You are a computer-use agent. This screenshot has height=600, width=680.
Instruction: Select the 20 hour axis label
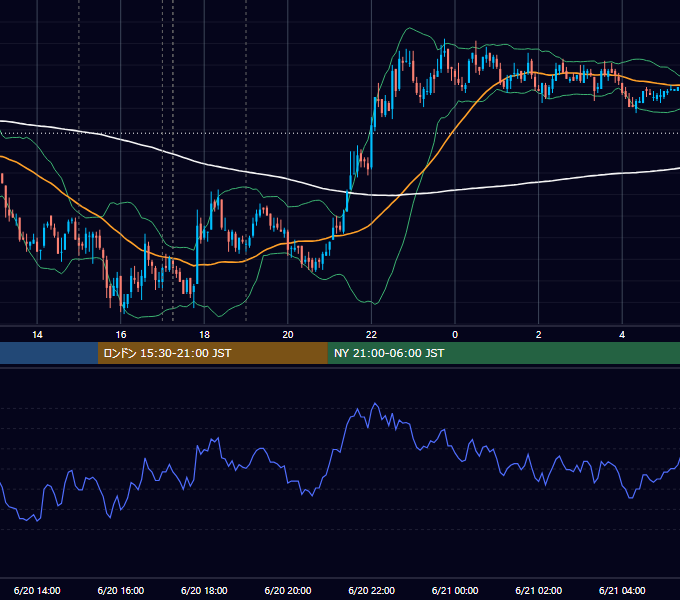click(x=288, y=335)
